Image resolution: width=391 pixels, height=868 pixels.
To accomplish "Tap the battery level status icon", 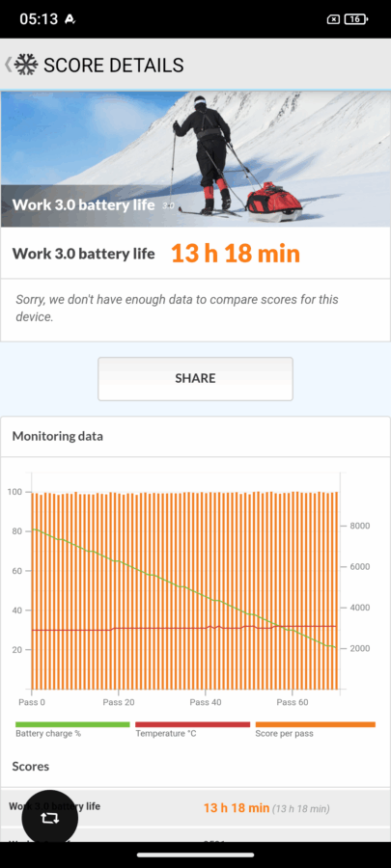I will pyautogui.click(x=356, y=19).
